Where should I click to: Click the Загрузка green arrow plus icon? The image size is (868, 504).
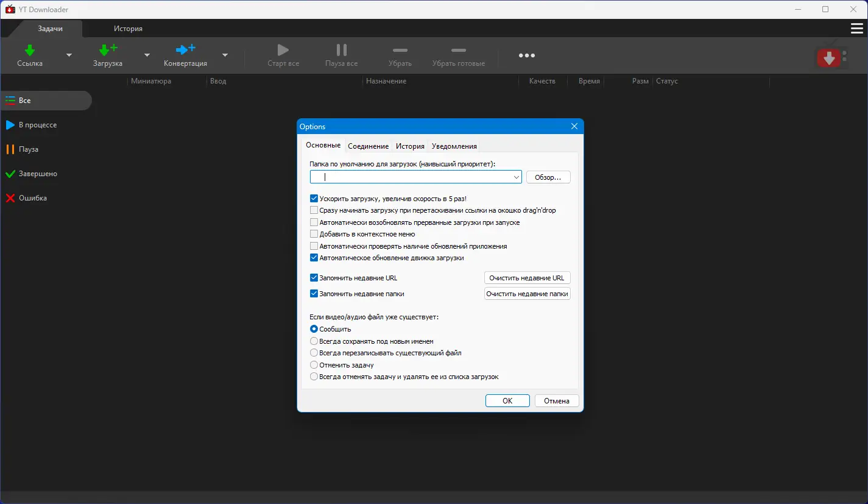[108, 50]
